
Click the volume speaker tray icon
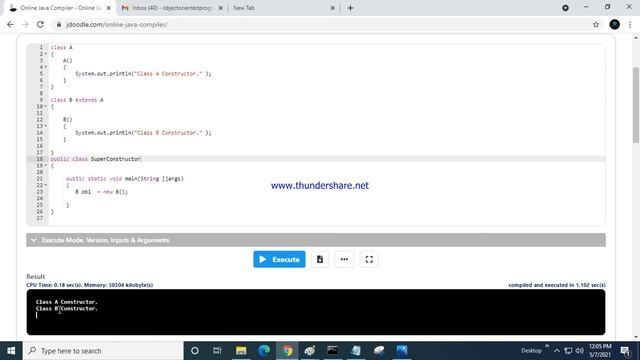click(x=580, y=351)
